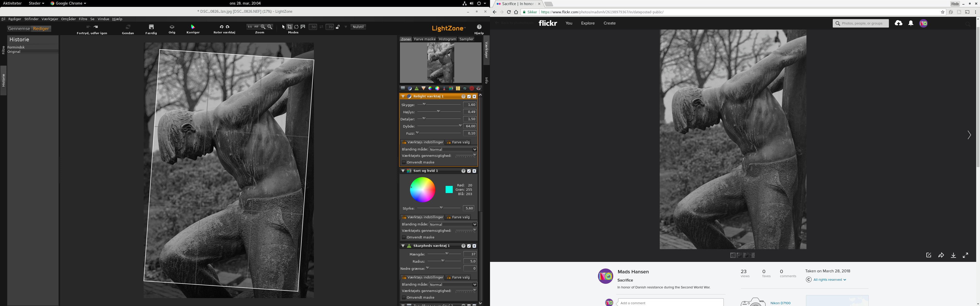
Task: Add a Gaussian blur tool from the tool strip
Action: coord(423,88)
